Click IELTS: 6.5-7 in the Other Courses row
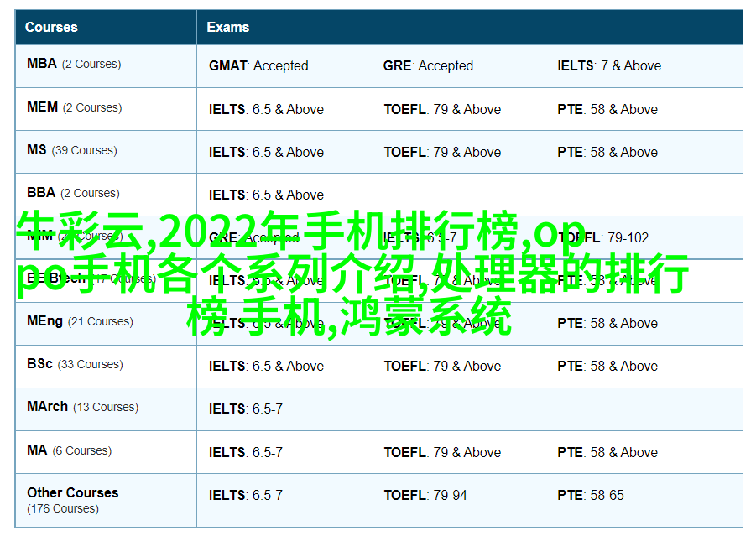Image resolution: width=756 pixels, height=536 pixels. [245, 496]
